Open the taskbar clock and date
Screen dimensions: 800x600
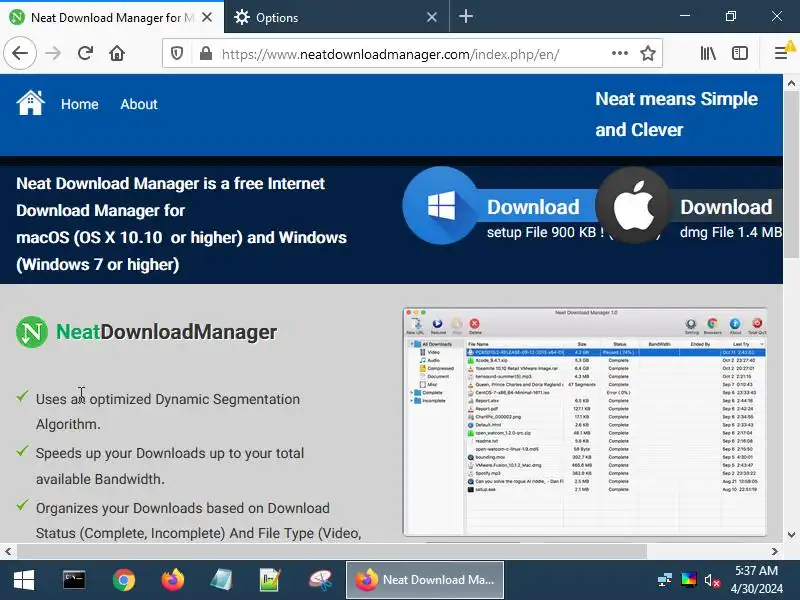click(756, 580)
